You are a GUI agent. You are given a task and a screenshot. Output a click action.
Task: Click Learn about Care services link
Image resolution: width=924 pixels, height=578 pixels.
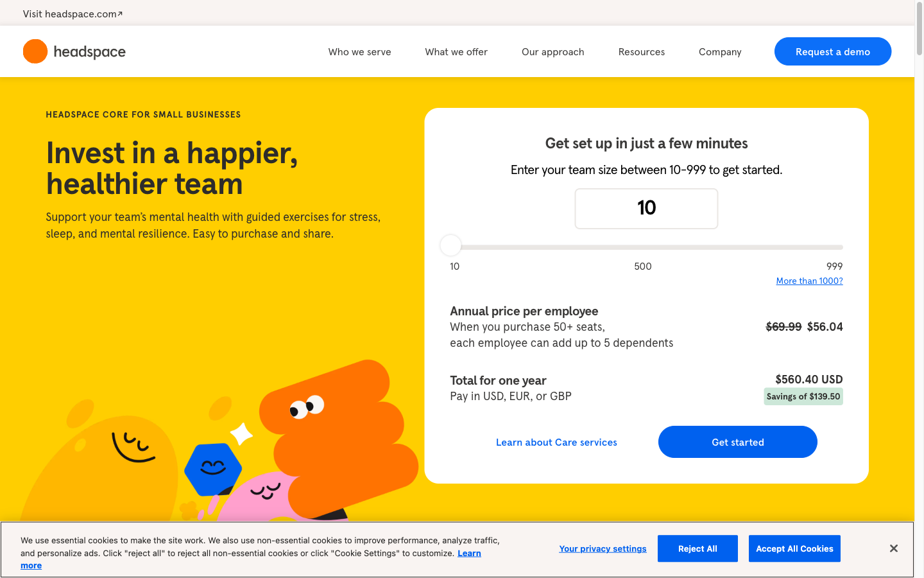pos(556,442)
